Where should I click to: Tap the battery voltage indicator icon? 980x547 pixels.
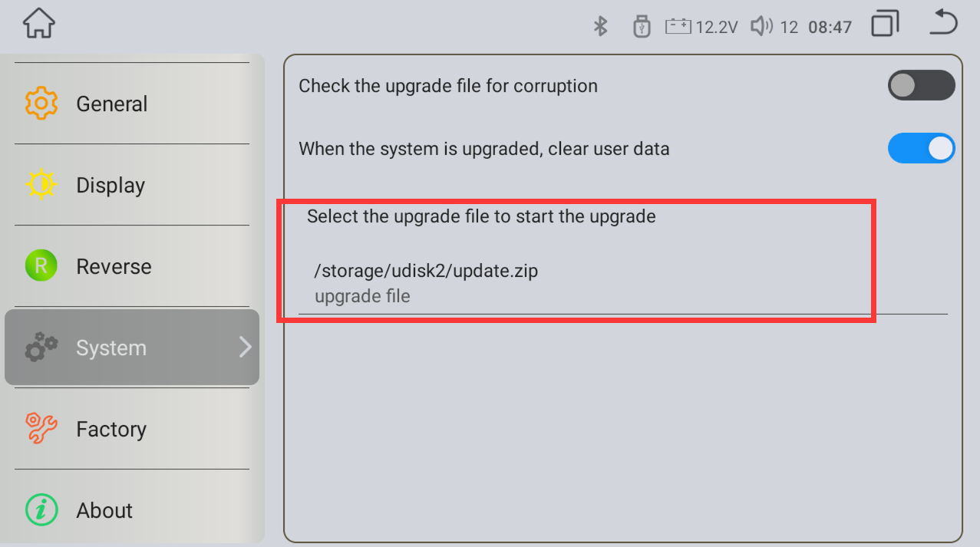(678, 27)
